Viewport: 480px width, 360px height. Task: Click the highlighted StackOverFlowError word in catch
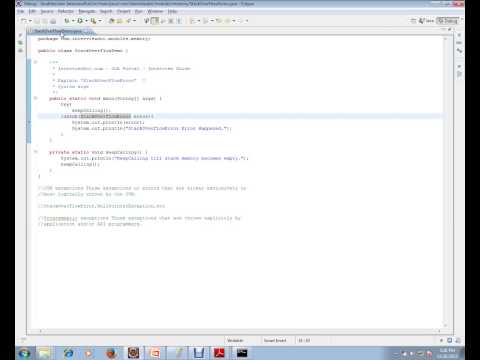pos(106,116)
